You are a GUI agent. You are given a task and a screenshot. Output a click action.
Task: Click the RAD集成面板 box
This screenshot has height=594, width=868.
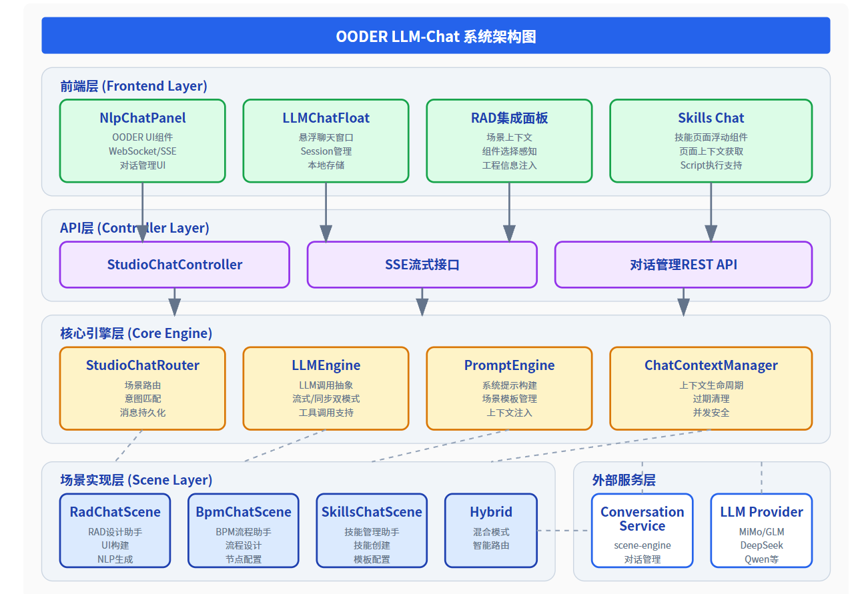coord(509,141)
